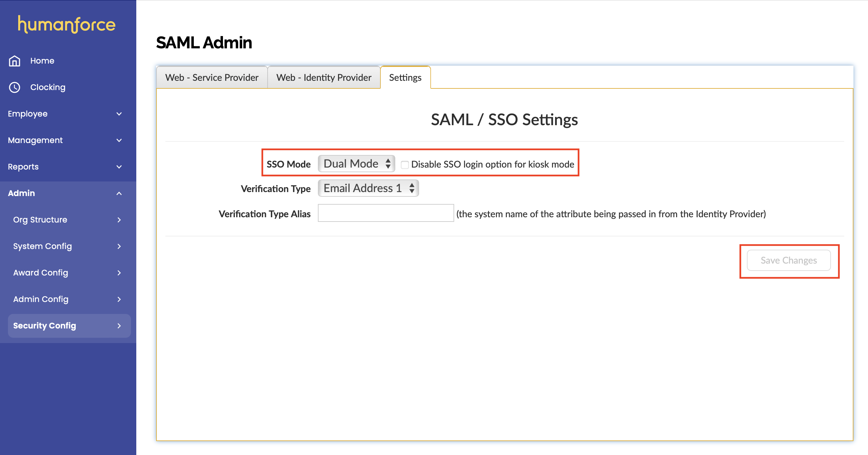
Task: Expand the Employee menu section
Action: [119, 114]
